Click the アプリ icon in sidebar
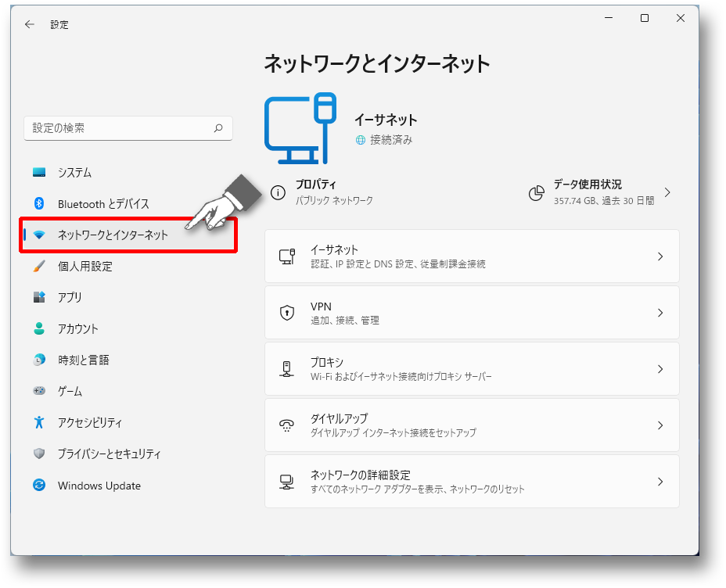 pyautogui.click(x=39, y=297)
